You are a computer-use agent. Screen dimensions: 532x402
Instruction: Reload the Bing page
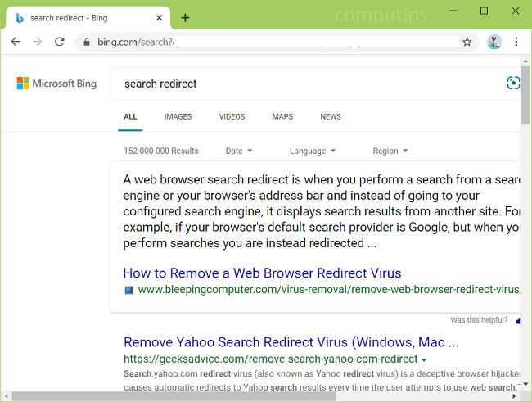60,42
